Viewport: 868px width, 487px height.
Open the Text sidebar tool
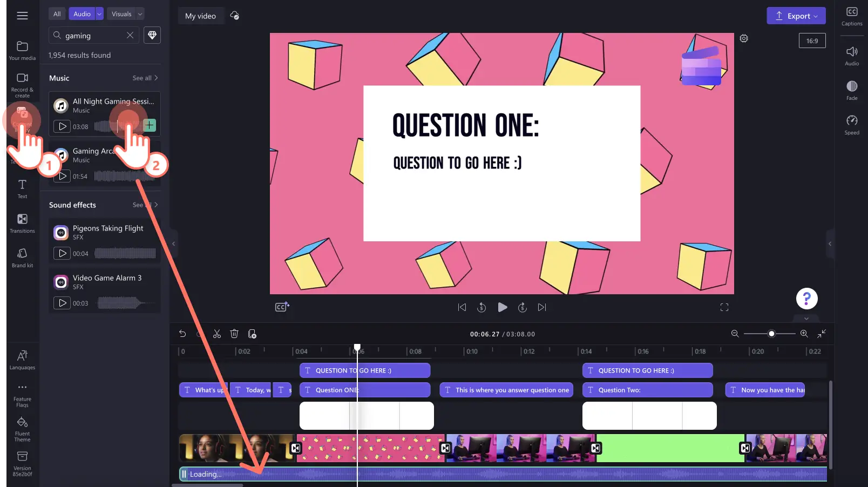[x=22, y=189]
